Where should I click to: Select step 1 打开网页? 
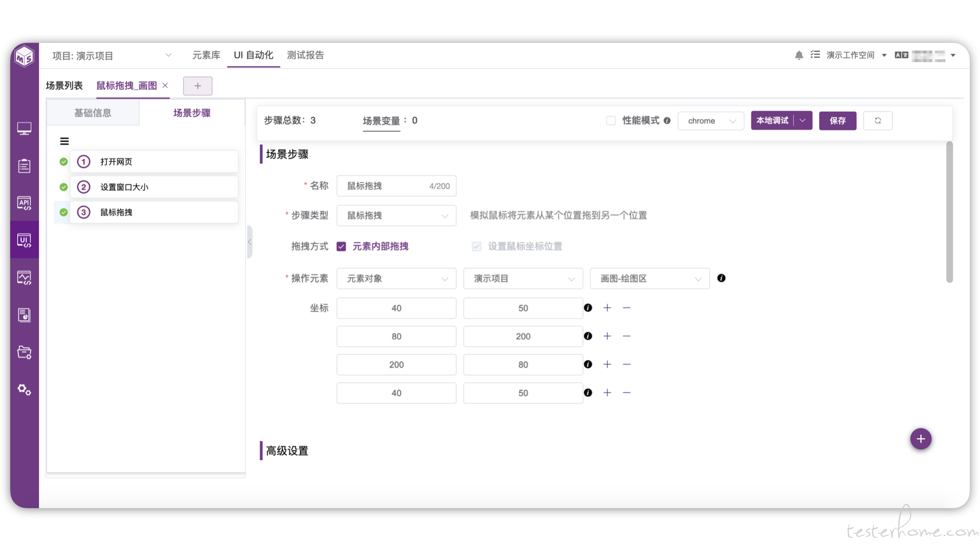[x=154, y=162]
